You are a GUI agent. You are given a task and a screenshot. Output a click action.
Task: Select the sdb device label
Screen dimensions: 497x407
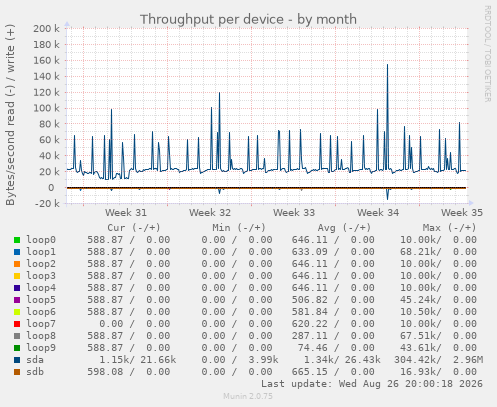pyautogui.click(x=35, y=372)
